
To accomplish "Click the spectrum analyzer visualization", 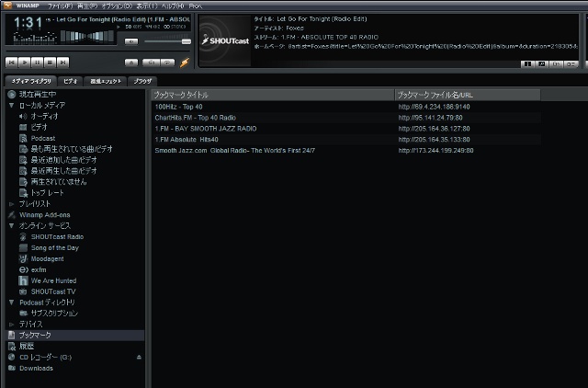I will click(x=35, y=37).
